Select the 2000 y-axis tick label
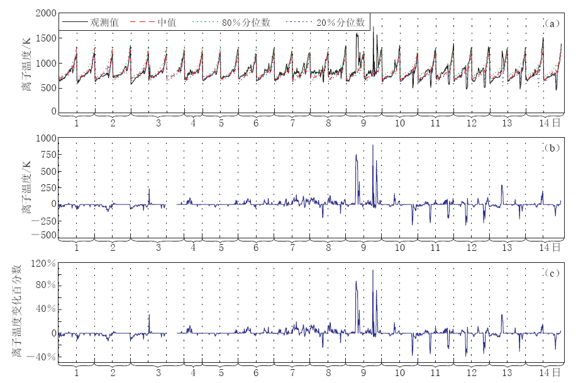The width and height of the screenshot is (588, 383). [x=46, y=13]
